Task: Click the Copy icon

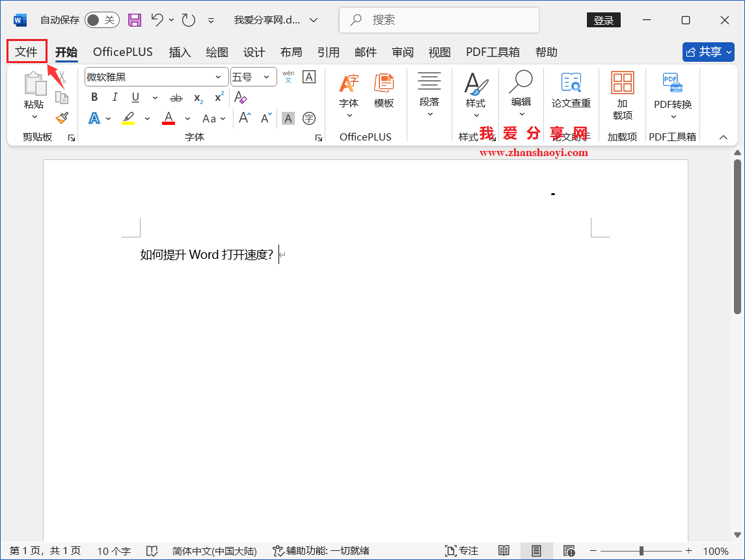Action: pyautogui.click(x=62, y=98)
